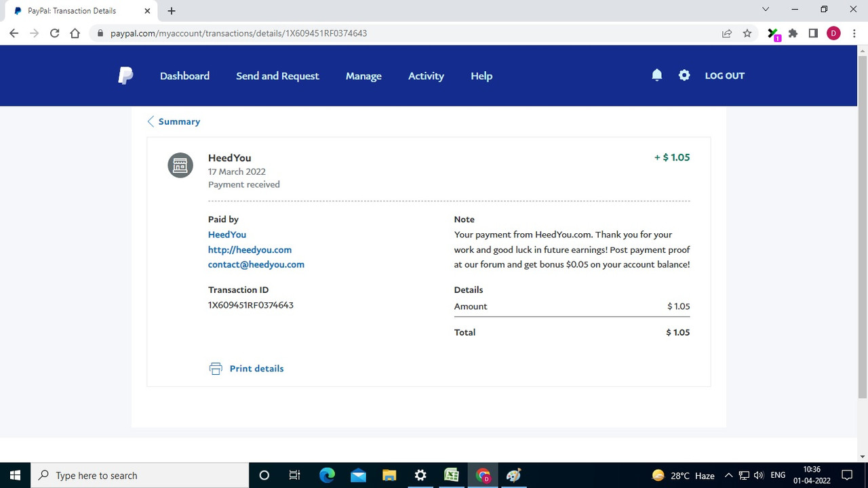This screenshot has height=488, width=868.
Task: Go back with browser back arrow
Action: (x=14, y=33)
